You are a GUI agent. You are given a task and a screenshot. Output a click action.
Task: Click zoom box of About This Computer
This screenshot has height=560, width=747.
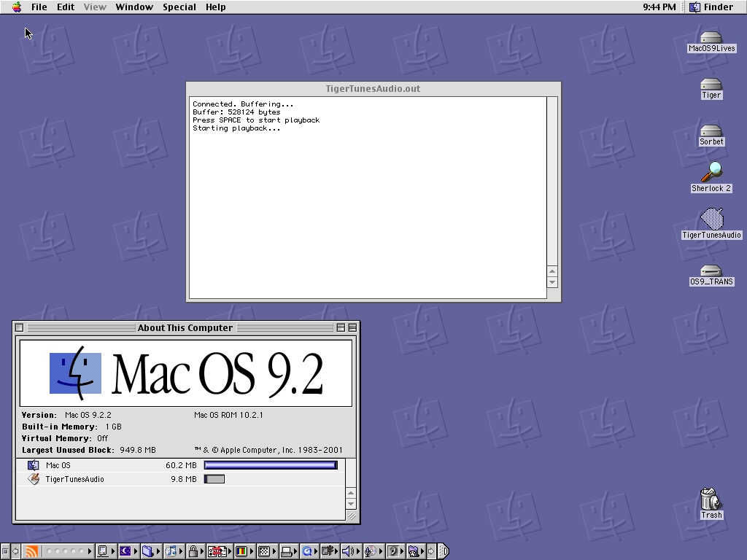[341, 327]
